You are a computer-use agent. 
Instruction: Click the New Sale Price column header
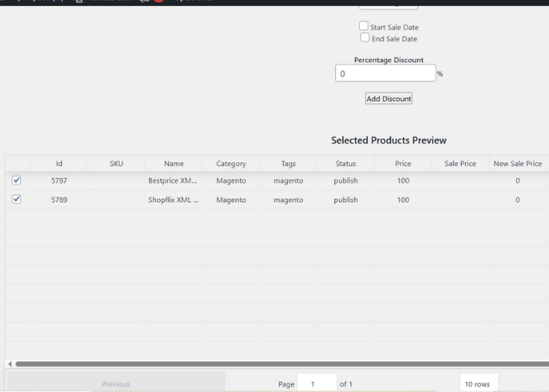518,164
